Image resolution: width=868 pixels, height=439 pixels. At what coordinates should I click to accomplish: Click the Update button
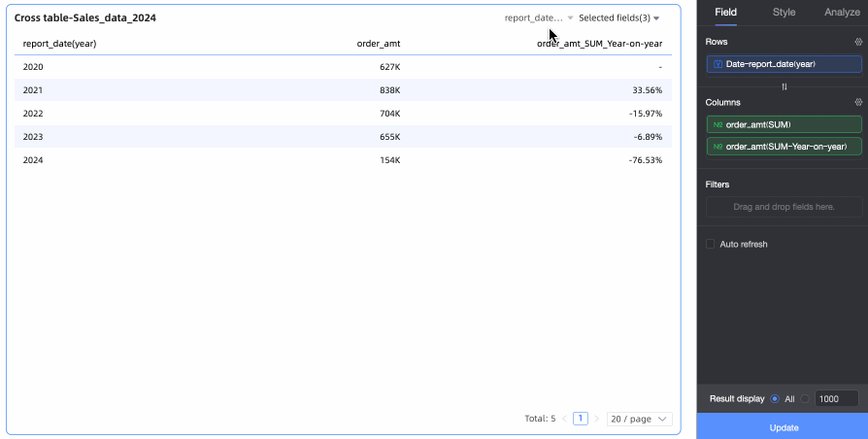(x=784, y=427)
